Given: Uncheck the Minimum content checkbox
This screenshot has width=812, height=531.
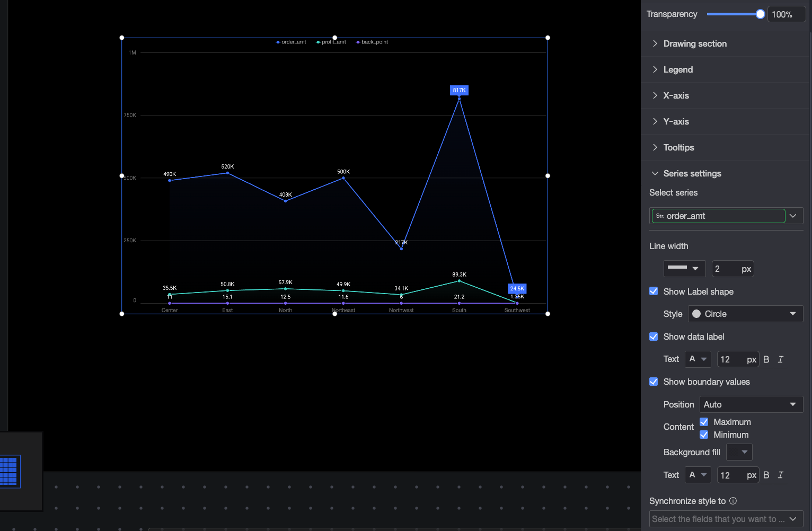Looking at the screenshot, I should tap(704, 435).
